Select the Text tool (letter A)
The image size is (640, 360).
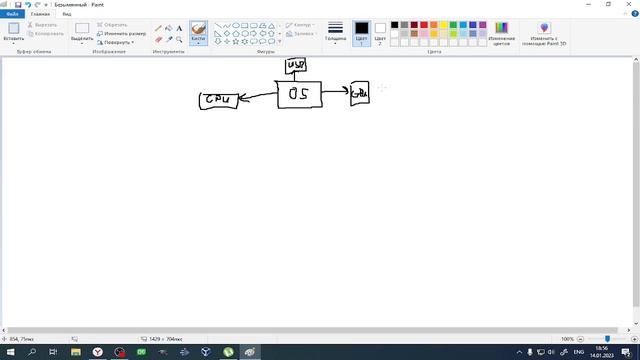click(x=179, y=28)
